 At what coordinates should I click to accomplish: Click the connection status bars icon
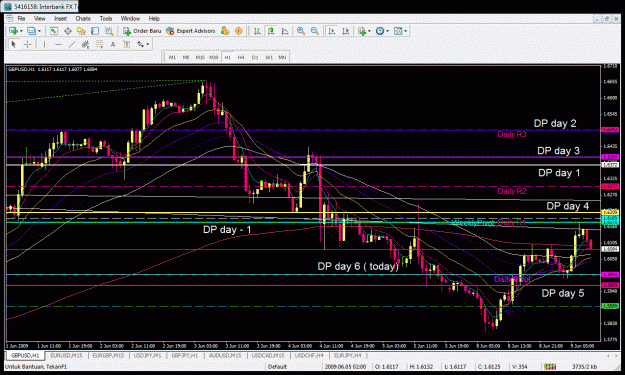(x=550, y=366)
